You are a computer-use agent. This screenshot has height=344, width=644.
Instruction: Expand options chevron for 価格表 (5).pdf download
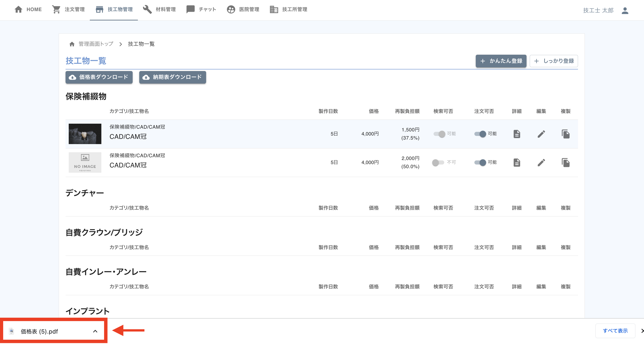coord(95,331)
